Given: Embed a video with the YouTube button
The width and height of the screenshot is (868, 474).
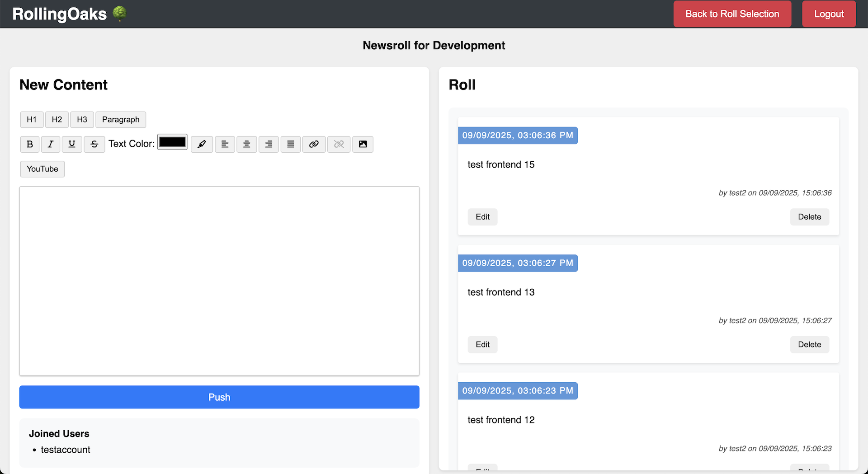Looking at the screenshot, I should pos(42,169).
